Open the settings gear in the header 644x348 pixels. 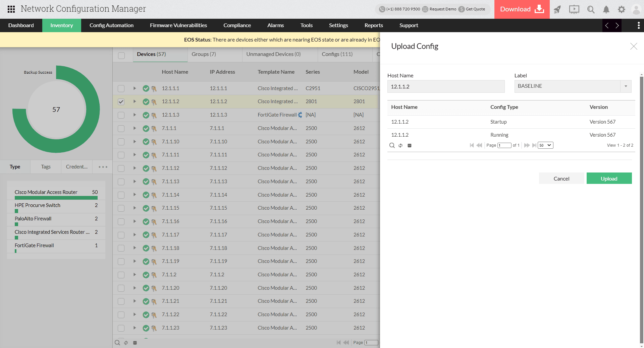pos(621,9)
